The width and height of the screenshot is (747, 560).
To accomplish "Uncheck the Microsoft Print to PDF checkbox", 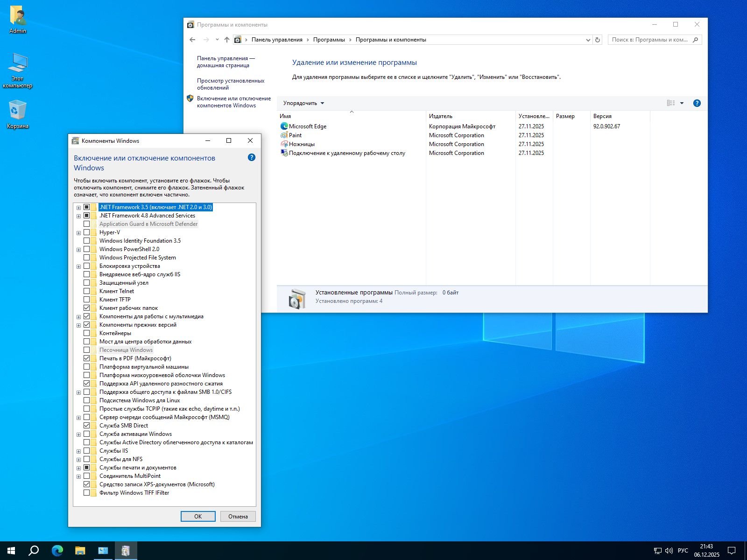I will point(87,358).
